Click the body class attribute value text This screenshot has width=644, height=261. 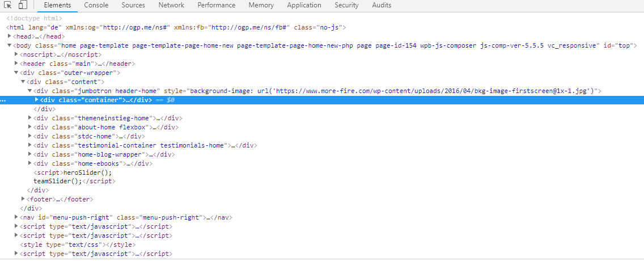pos(328,45)
